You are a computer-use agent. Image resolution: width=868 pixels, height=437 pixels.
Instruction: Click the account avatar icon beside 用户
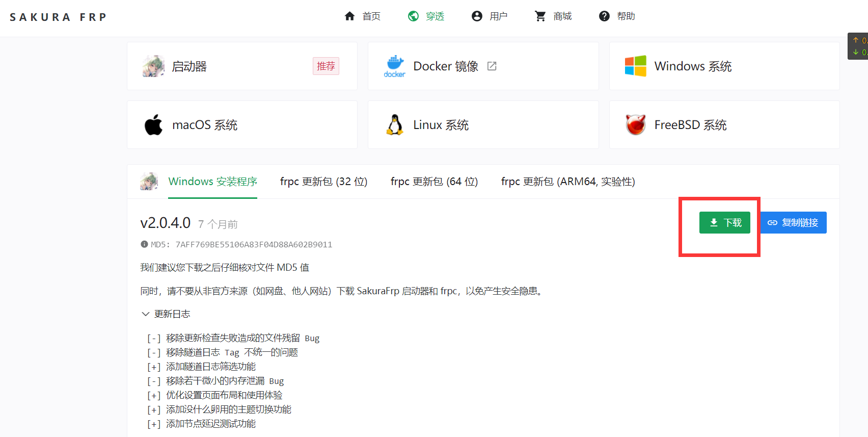[x=477, y=16]
